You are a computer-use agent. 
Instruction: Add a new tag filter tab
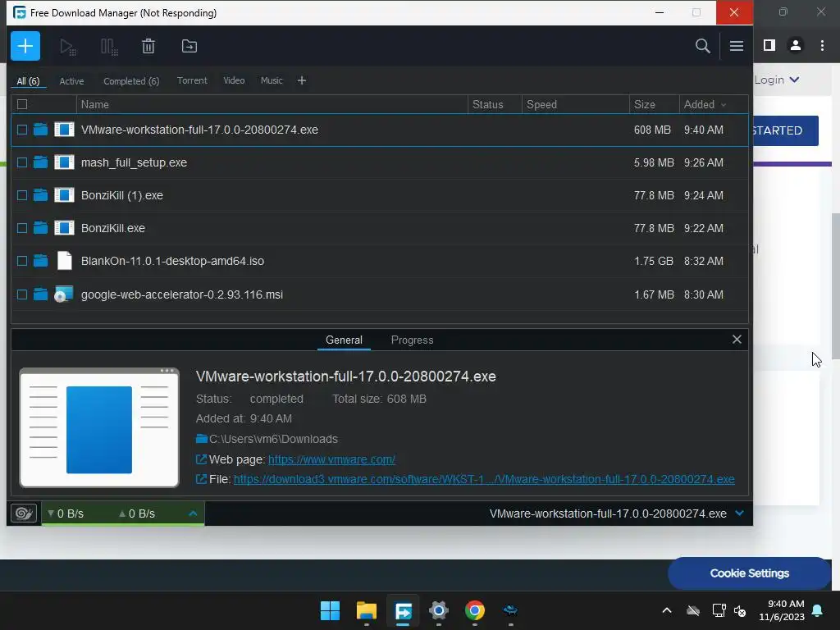[x=302, y=80]
